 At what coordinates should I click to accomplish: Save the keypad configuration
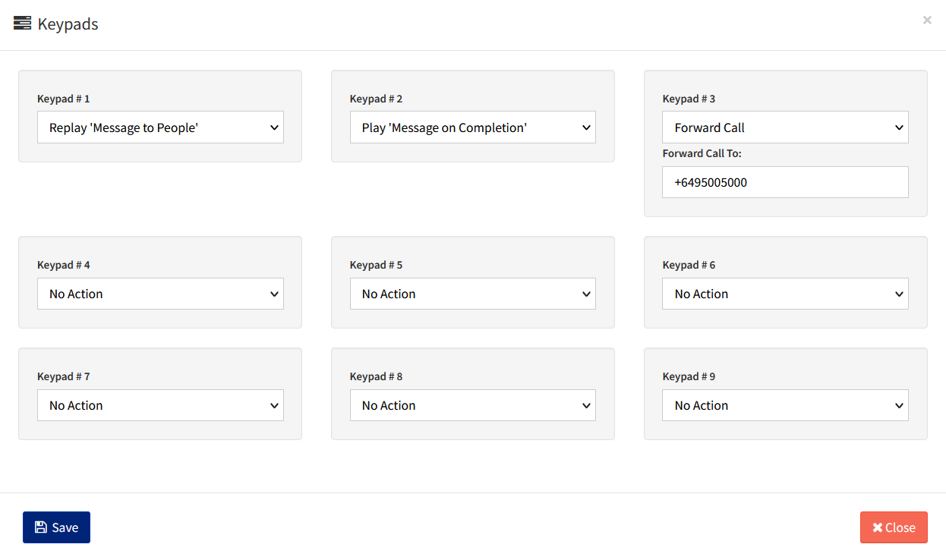(56, 527)
